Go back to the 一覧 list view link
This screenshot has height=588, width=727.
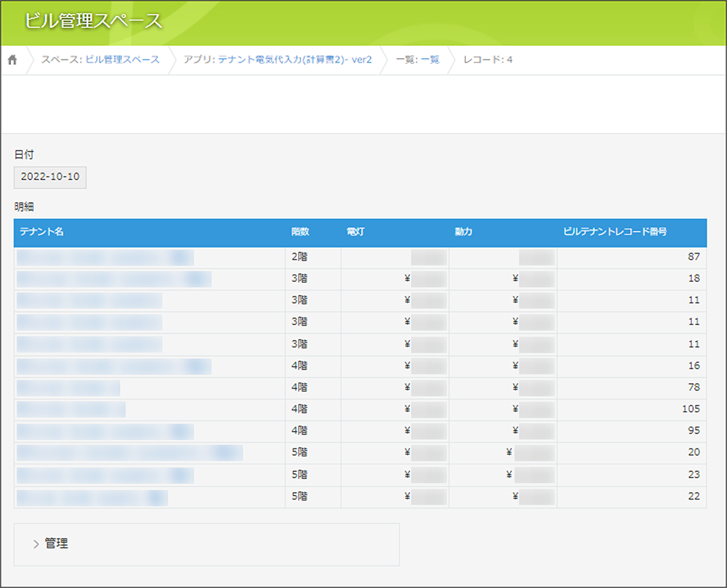coord(430,60)
